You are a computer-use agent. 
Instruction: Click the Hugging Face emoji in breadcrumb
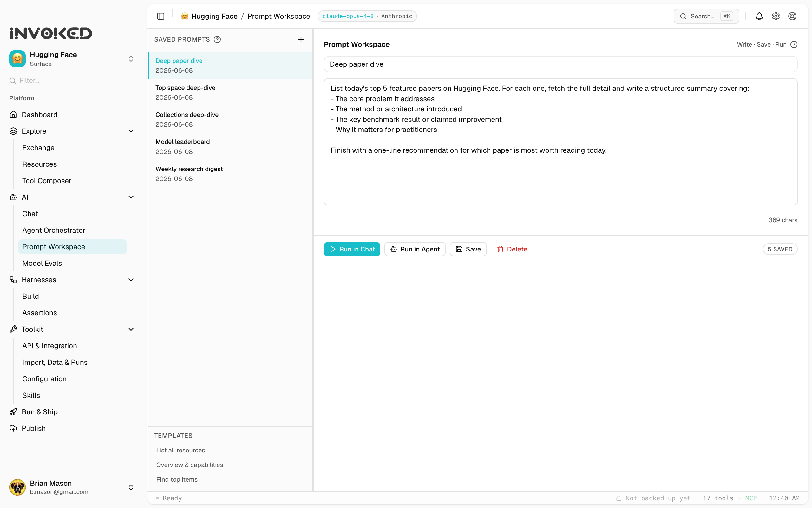[x=185, y=16]
